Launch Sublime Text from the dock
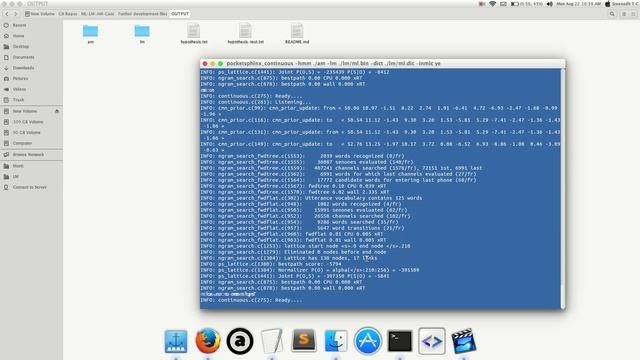 click(x=304, y=340)
